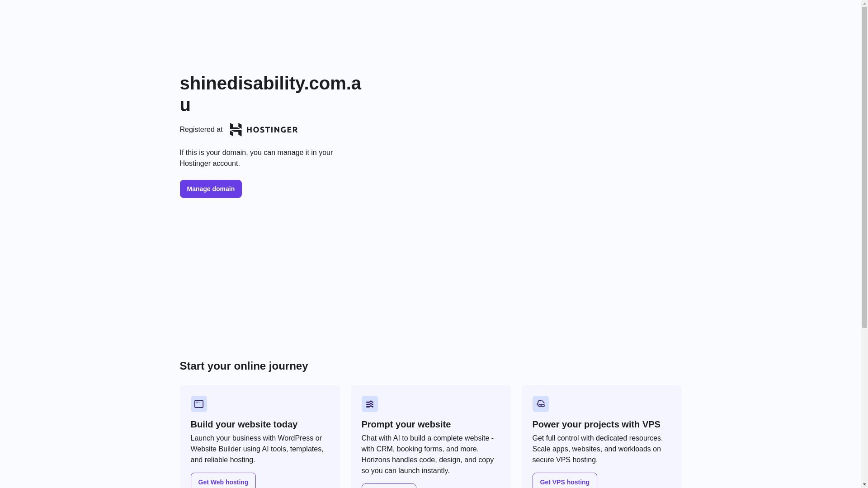Select the 'Build your website today' title

[244, 424]
